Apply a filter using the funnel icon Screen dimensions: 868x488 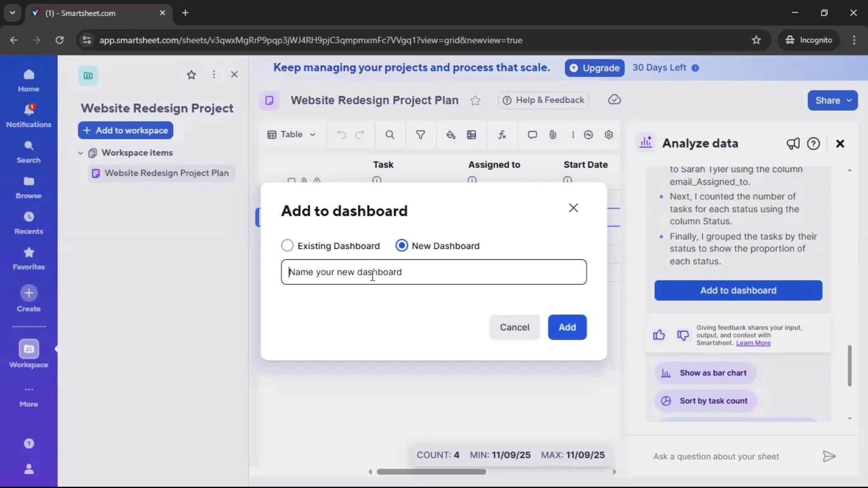(x=421, y=135)
